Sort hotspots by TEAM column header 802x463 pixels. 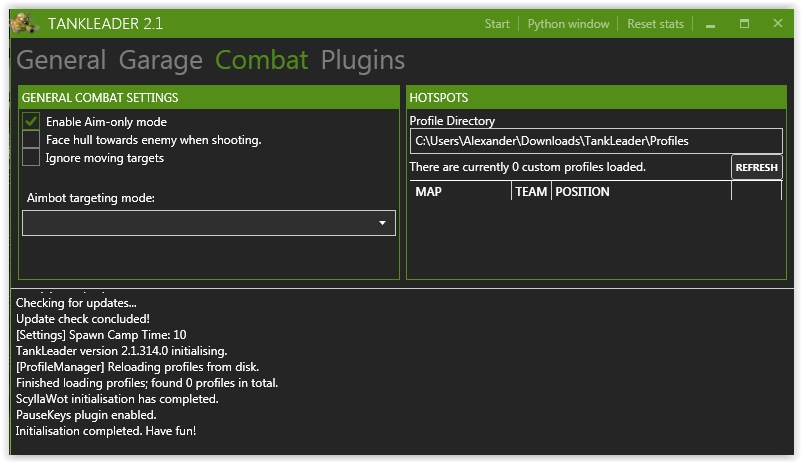click(x=531, y=191)
